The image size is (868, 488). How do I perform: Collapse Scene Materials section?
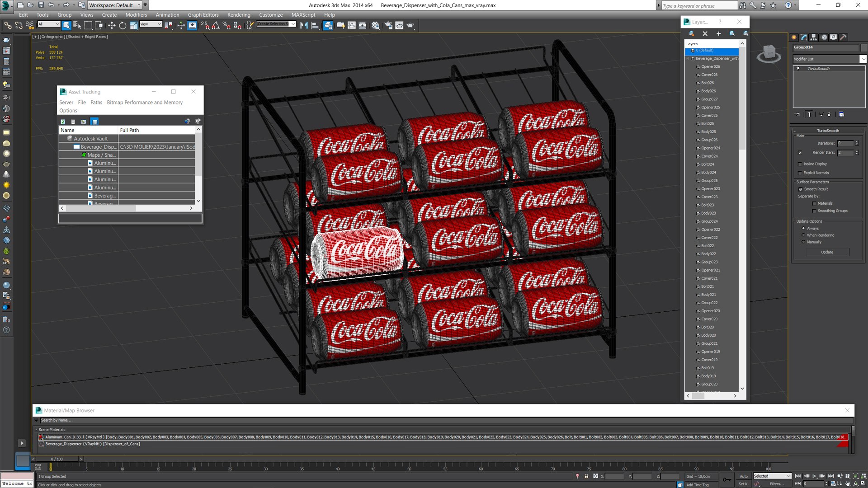click(x=36, y=430)
